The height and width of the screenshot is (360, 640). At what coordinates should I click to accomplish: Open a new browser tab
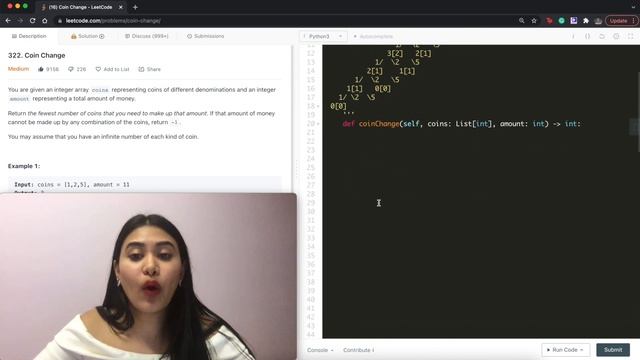pos(135,7)
